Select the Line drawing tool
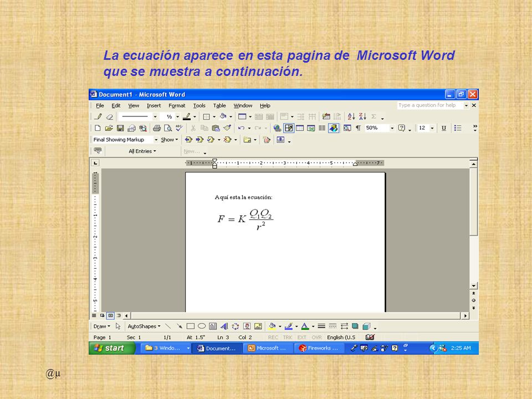This screenshot has width=532, height=399. click(x=168, y=326)
